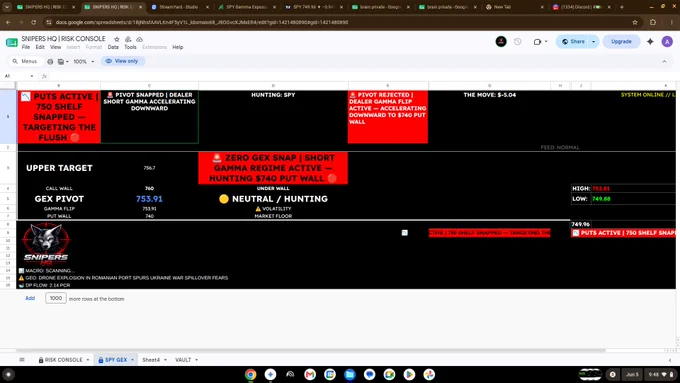Open RISK CONSOLE sheet tab arrow

click(88, 360)
